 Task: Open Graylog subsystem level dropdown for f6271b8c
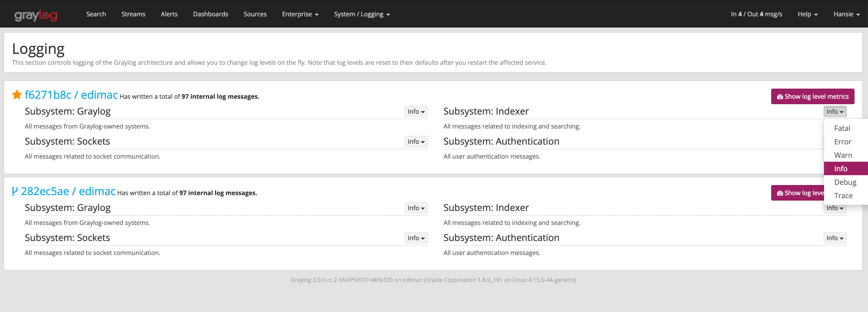pos(416,112)
